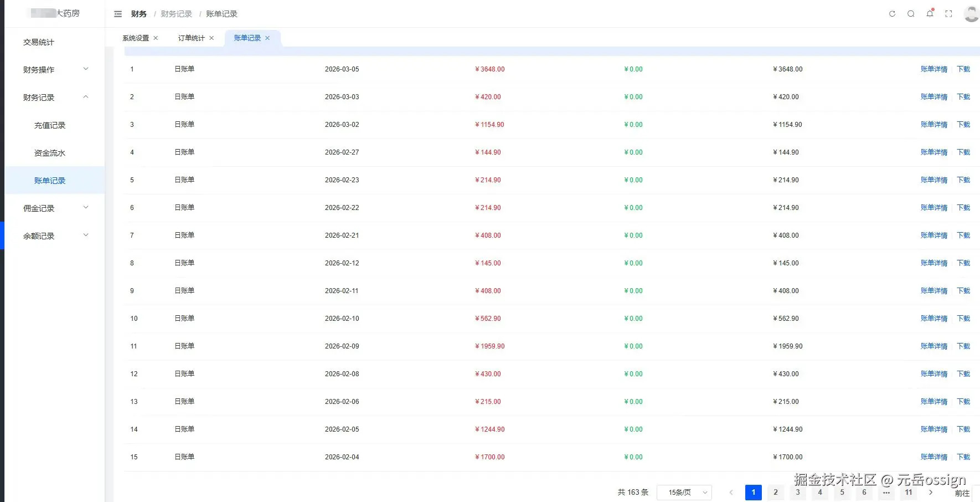Click 财务 in the breadcrumb
The height and width of the screenshot is (502, 980).
click(x=139, y=14)
